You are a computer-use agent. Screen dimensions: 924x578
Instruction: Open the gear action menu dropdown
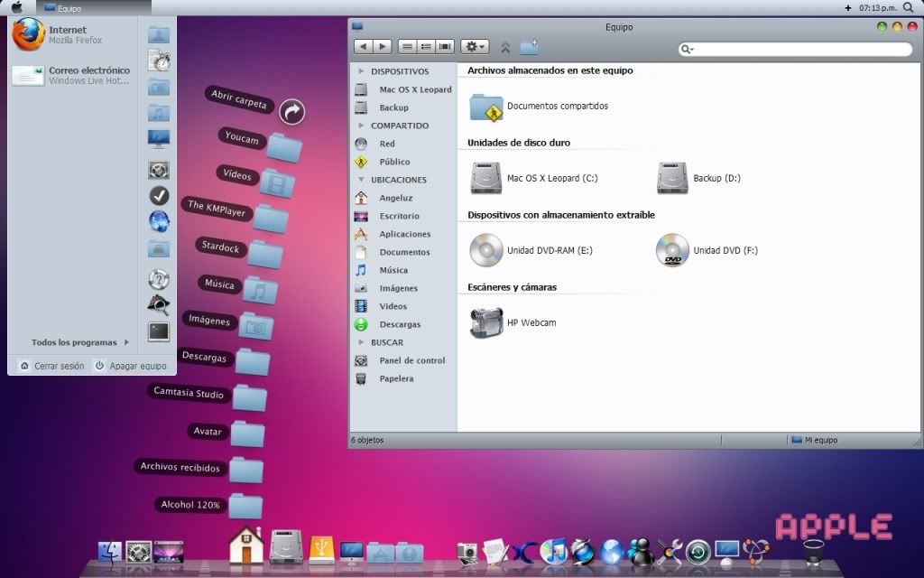475,47
